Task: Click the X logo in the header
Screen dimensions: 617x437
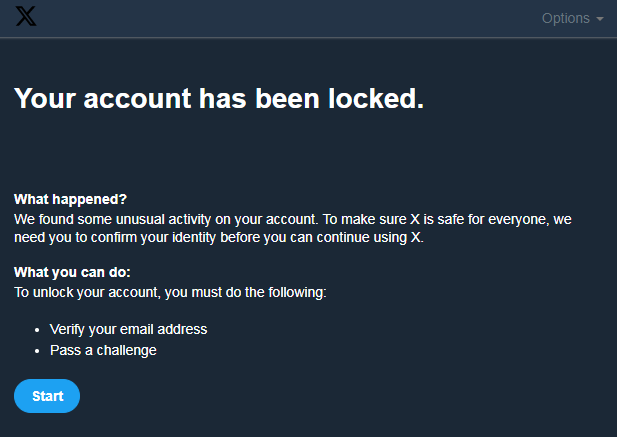Action: [26, 18]
